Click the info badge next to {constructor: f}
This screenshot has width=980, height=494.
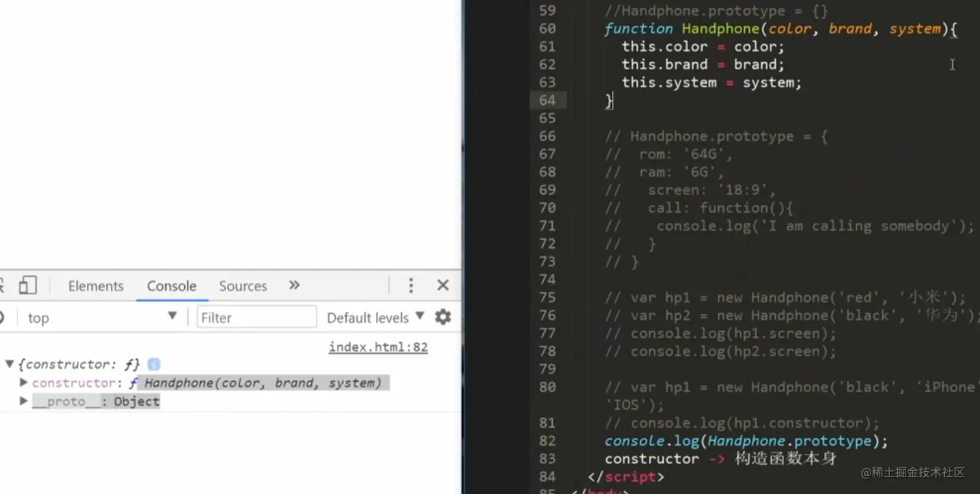coord(154,364)
